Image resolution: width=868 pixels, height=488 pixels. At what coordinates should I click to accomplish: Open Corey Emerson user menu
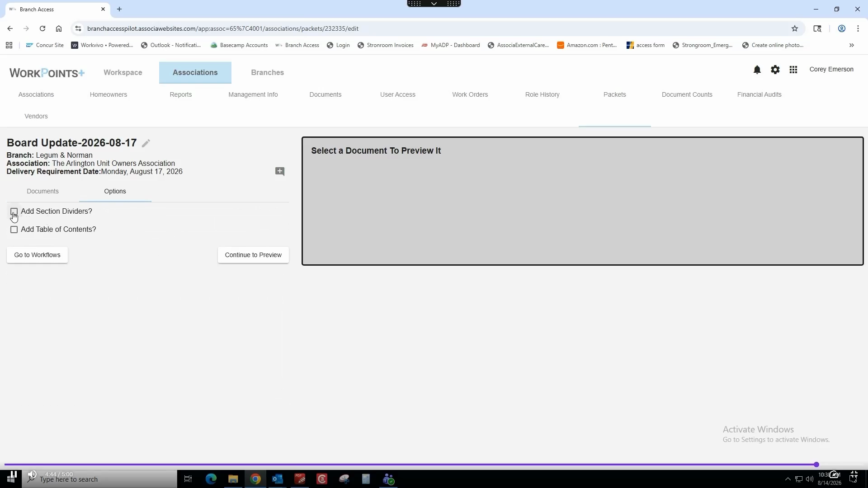831,69
